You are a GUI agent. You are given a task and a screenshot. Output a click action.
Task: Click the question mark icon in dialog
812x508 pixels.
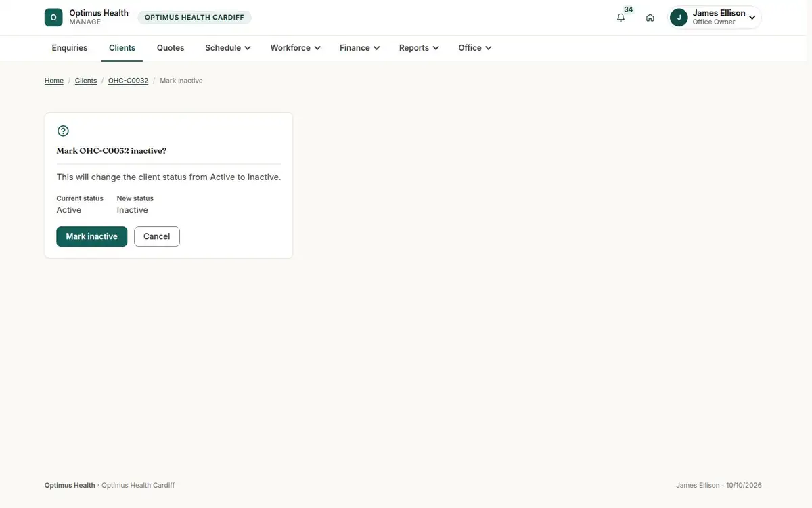(63, 131)
